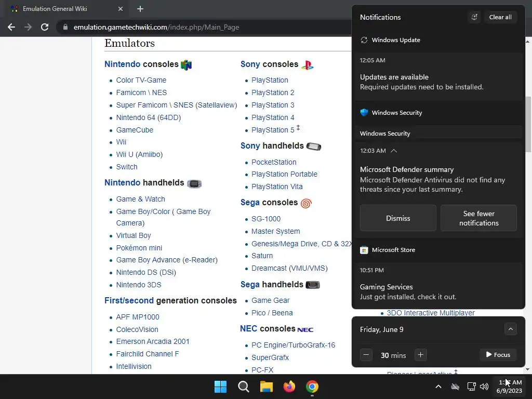Image resolution: width=532 pixels, height=399 pixels.
Task: Open the Virtual Boy link
Action: (134, 235)
